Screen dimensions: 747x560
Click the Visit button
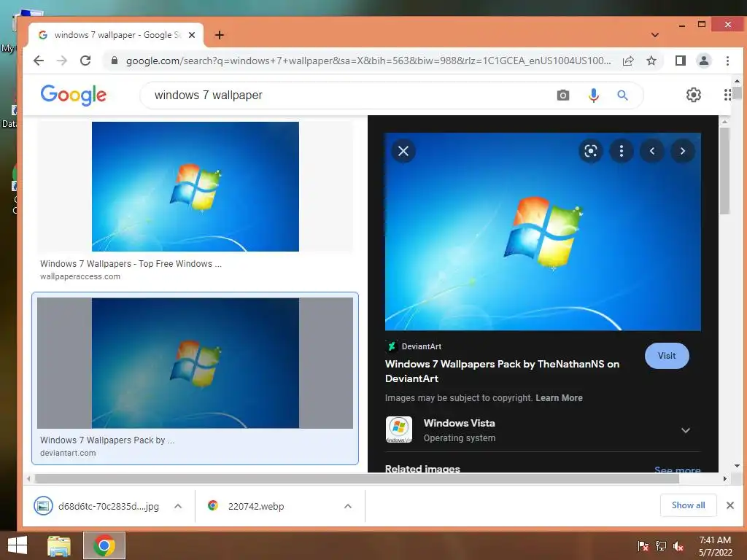coord(667,356)
